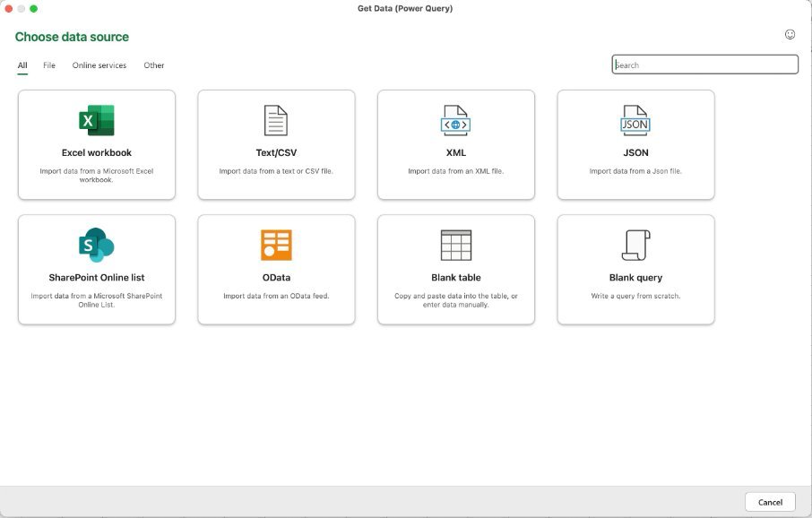The height and width of the screenshot is (518, 812).
Task: Select the "Excel workbook" title text
Action: [x=96, y=153]
